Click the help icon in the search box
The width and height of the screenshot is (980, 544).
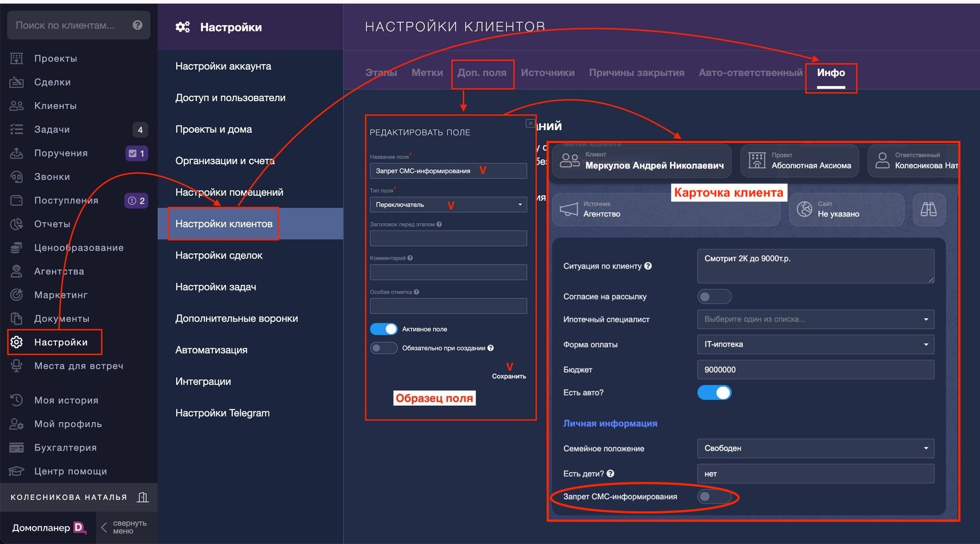click(x=138, y=25)
